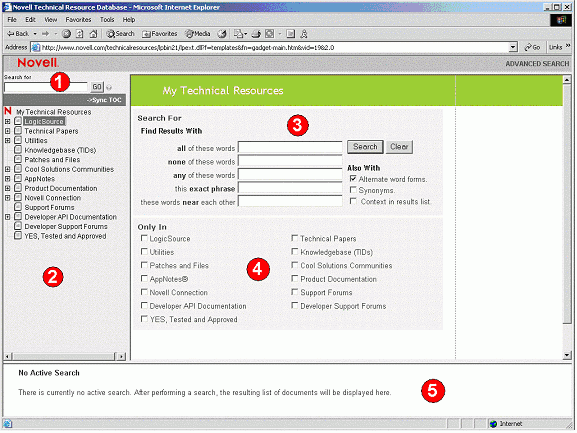Screen dimensions: 577x433
Task: Expand the Novell Connection tree node
Action: pyautogui.click(x=7, y=198)
